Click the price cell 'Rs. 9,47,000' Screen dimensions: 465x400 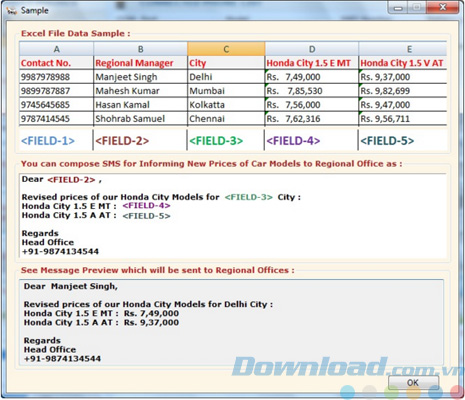(x=403, y=105)
